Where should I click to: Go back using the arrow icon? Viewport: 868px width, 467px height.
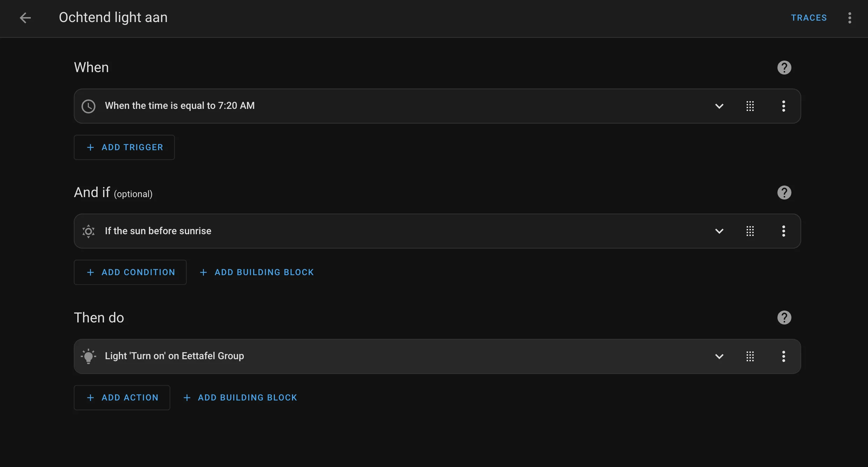[x=25, y=18]
